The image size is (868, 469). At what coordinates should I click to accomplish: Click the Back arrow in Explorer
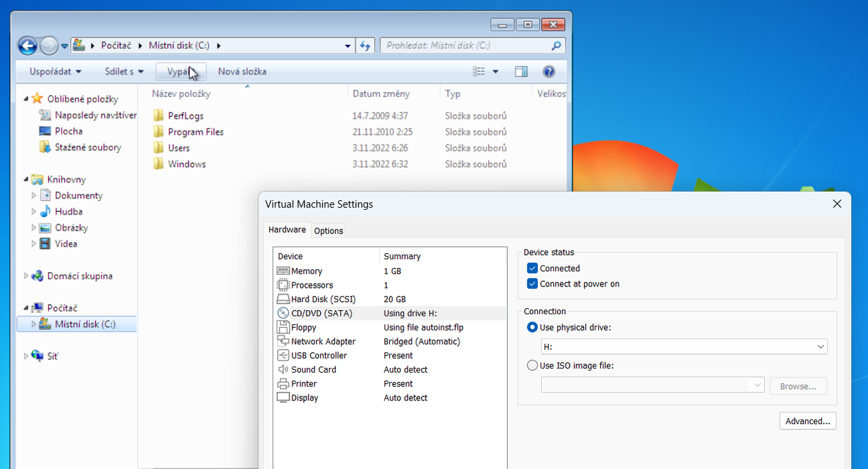point(27,46)
